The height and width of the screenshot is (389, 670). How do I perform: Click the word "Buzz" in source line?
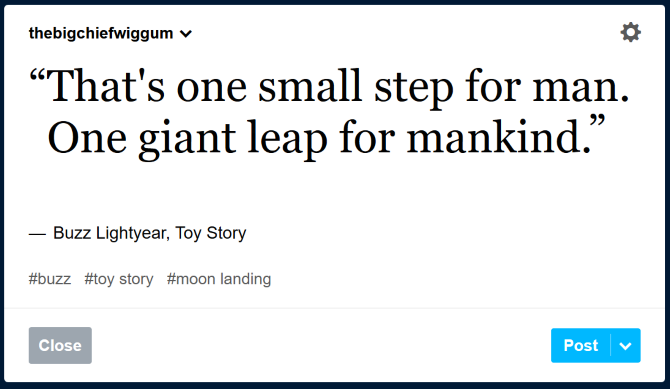coord(72,233)
